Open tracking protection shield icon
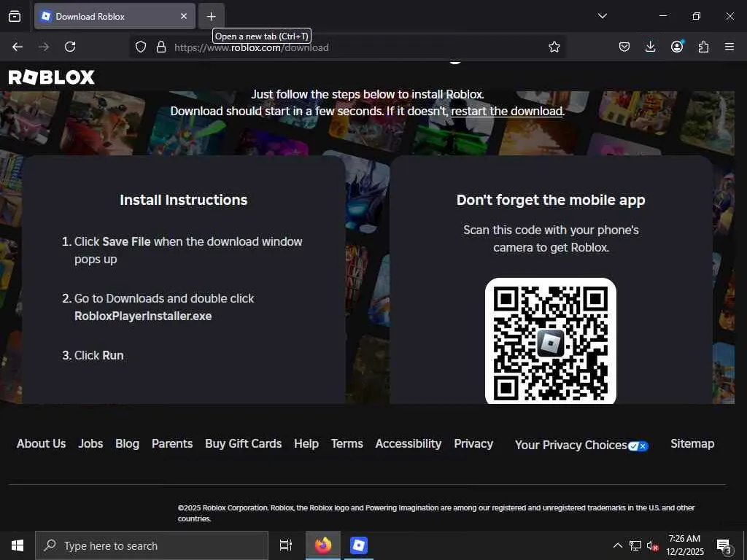 pos(141,47)
